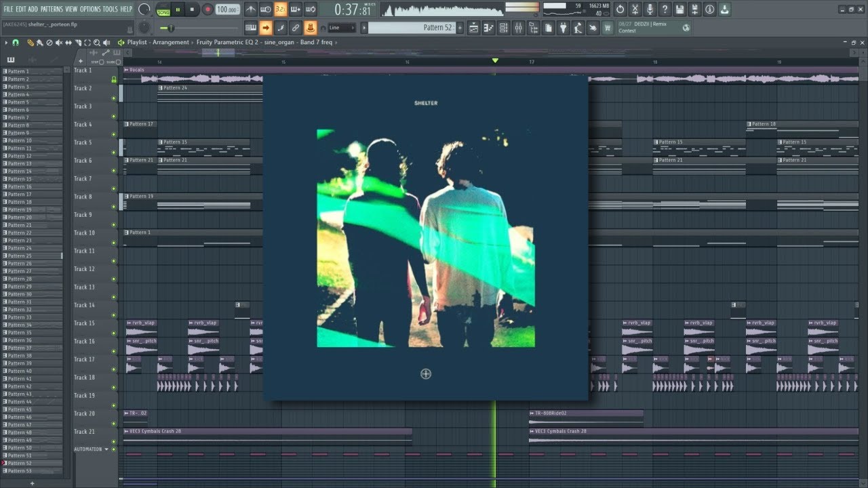Toggle wait for input before recording
The height and width of the screenshot is (488, 868).
pos(266,9)
